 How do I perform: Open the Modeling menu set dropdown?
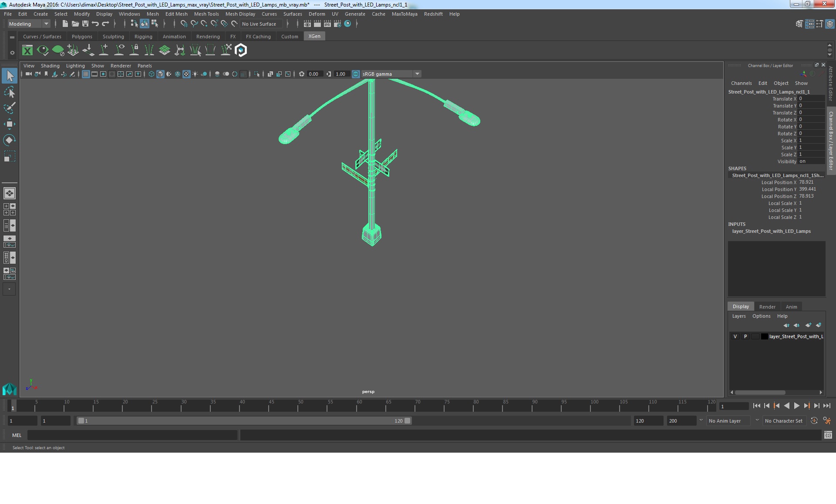[x=29, y=24]
